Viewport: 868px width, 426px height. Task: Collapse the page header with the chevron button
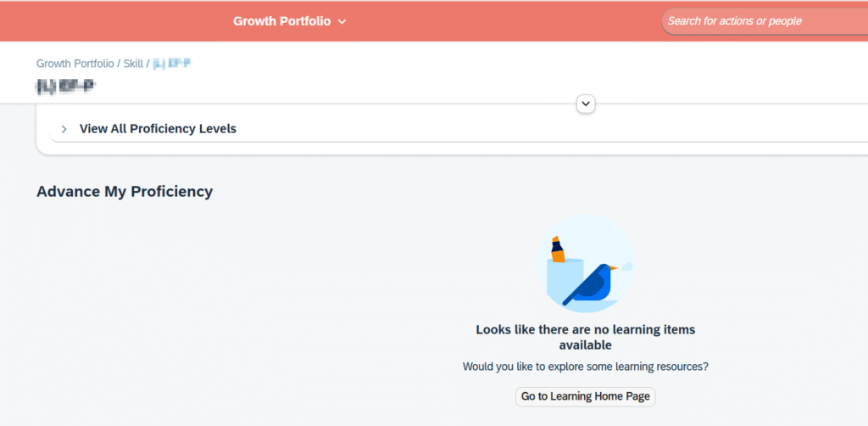585,104
